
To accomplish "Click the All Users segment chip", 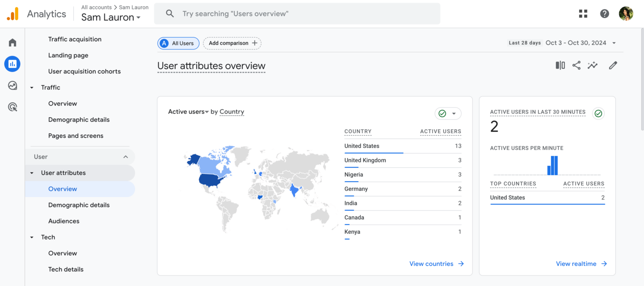I will pyautogui.click(x=178, y=43).
